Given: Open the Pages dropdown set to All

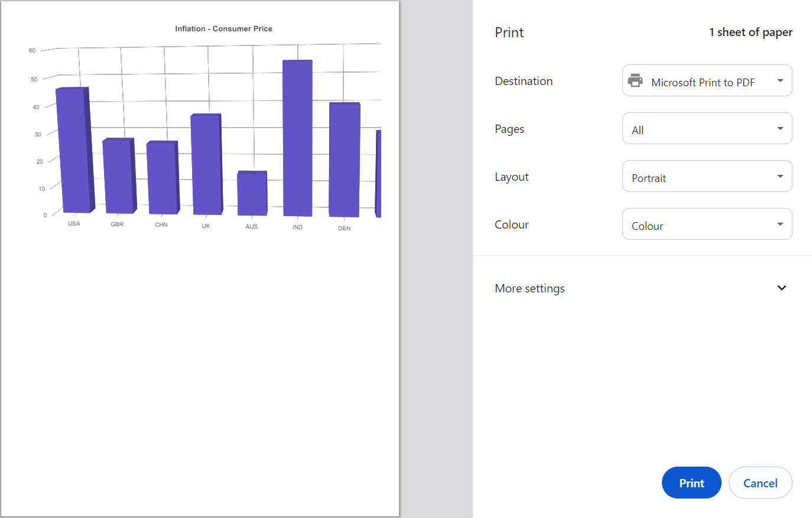Looking at the screenshot, I should point(707,128).
